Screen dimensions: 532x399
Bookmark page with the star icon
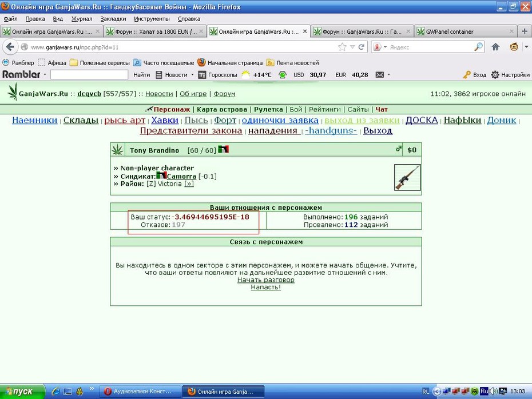(342, 47)
